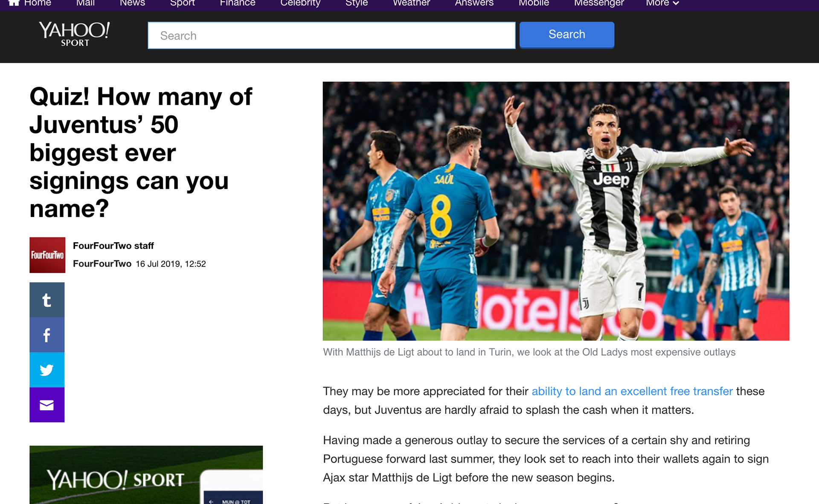Navigate to Celebrity in top bar
Viewport: 819px width, 504px height.
click(x=300, y=3)
